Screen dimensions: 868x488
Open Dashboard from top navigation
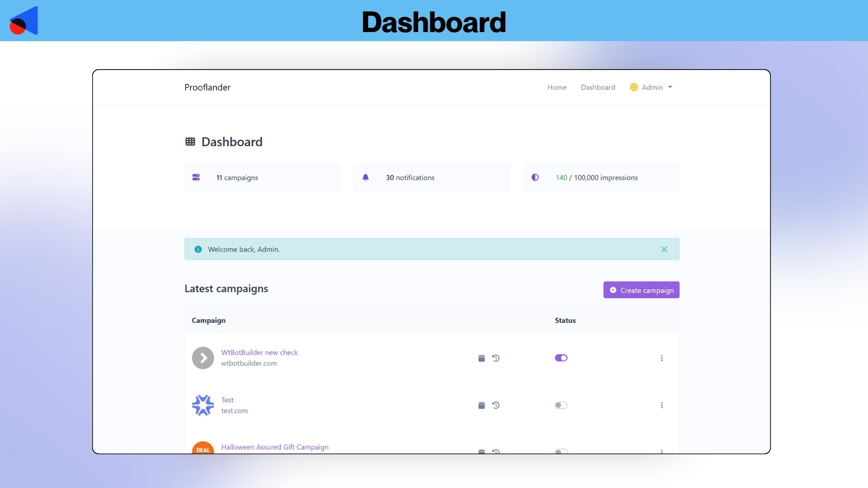pos(598,87)
